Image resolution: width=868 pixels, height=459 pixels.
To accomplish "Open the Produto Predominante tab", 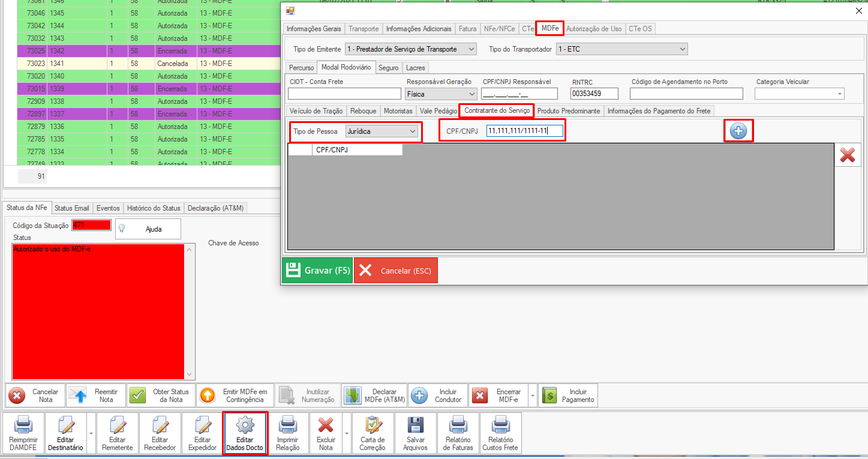I will pyautogui.click(x=568, y=111).
